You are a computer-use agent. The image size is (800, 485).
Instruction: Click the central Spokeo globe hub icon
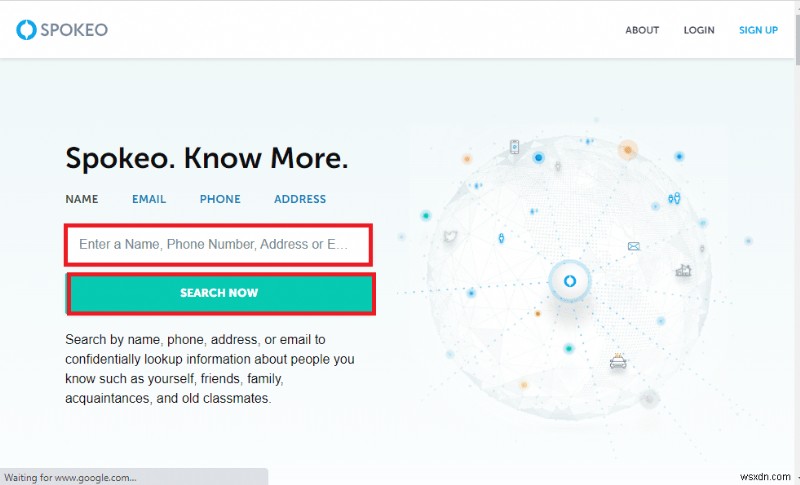point(569,281)
